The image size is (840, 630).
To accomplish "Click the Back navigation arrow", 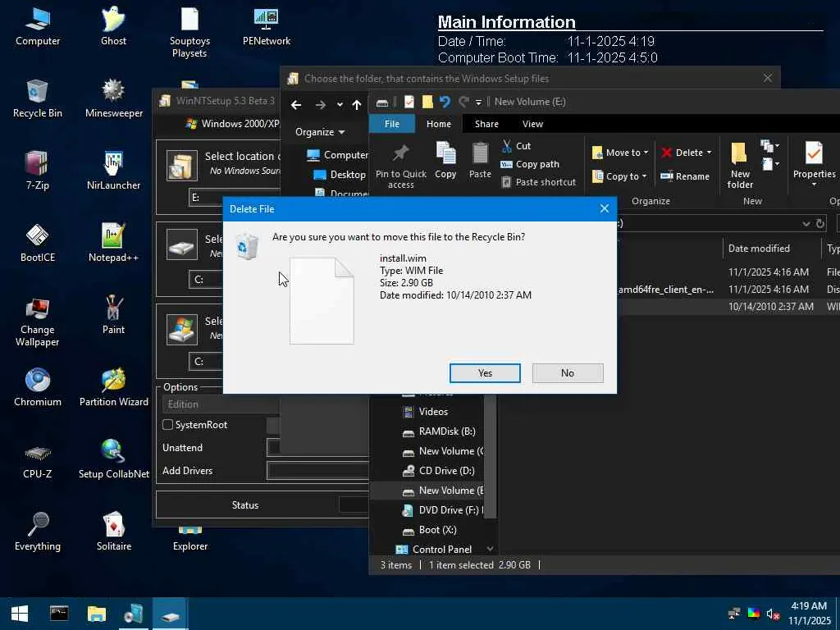I will [295, 105].
